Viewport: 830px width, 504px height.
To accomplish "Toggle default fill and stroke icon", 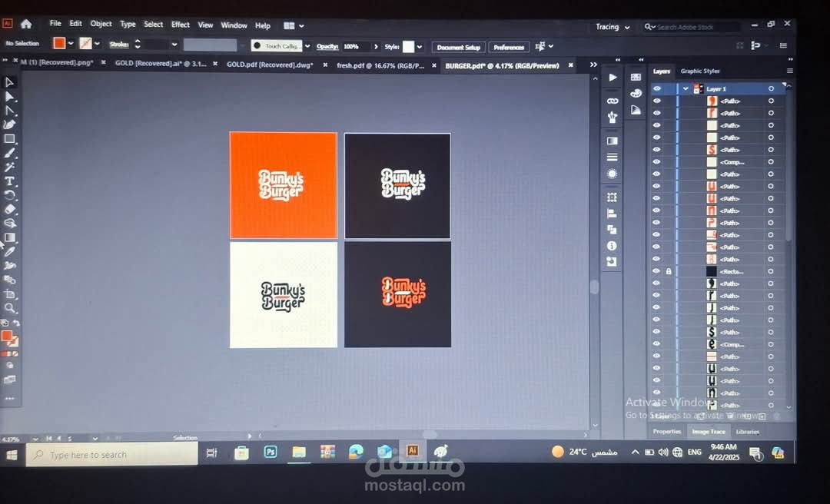I will [x=5, y=323].
